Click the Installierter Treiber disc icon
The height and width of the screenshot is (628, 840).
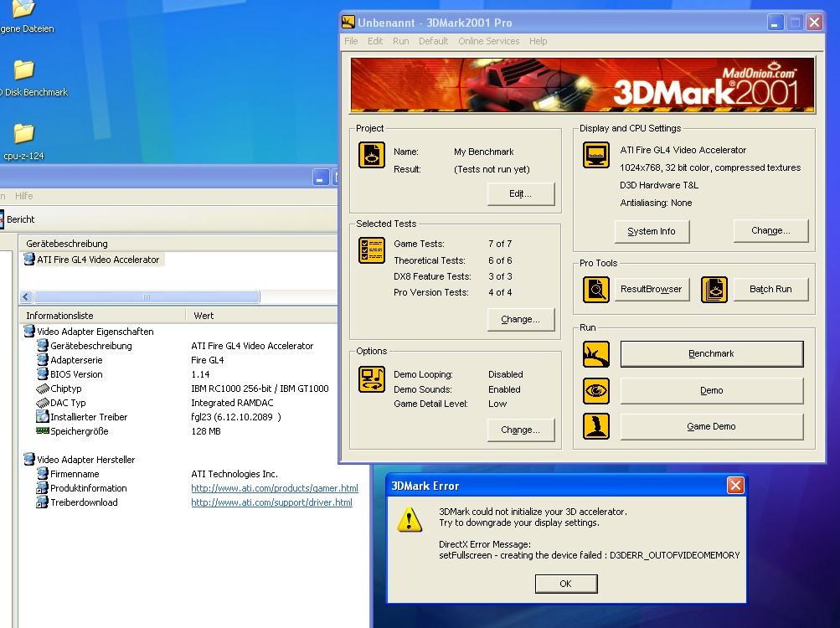43,416
